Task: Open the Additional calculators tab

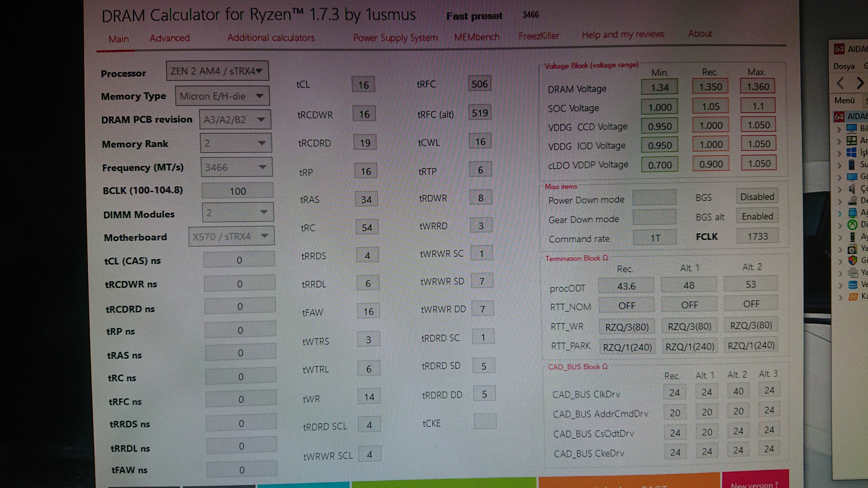Action: 271,37
